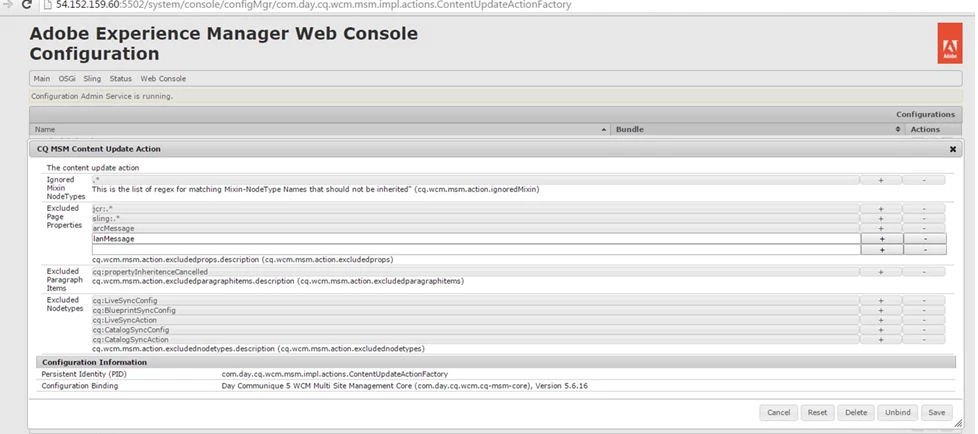
Task: Add a row after cq:LiveSyncAction
Action: click(881, 320)
